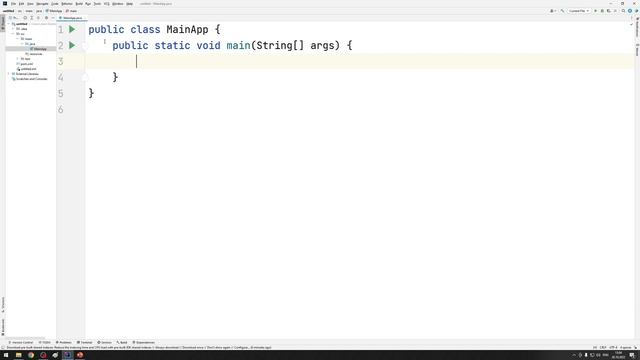Image resolution: width=640 pixels, height=360 pixels.
Task: Expand the .idea folder
Action: click(13, 29)
